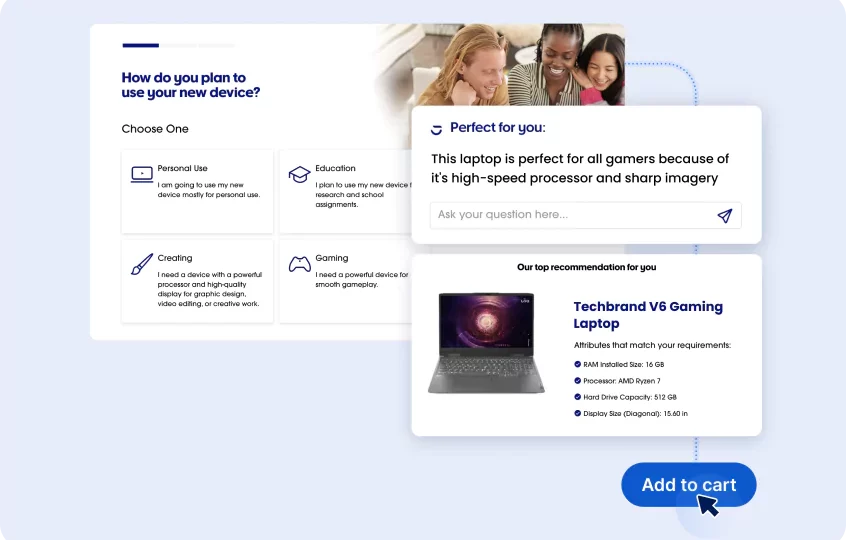Viewport: 846px width, 540px height.
Task: Send question with paper plane icon
Action: pos(725,215)
